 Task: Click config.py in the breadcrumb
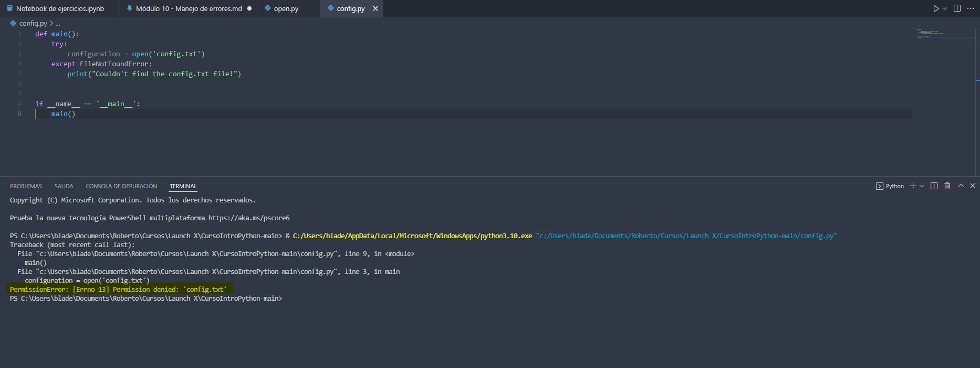click(33, 23)
